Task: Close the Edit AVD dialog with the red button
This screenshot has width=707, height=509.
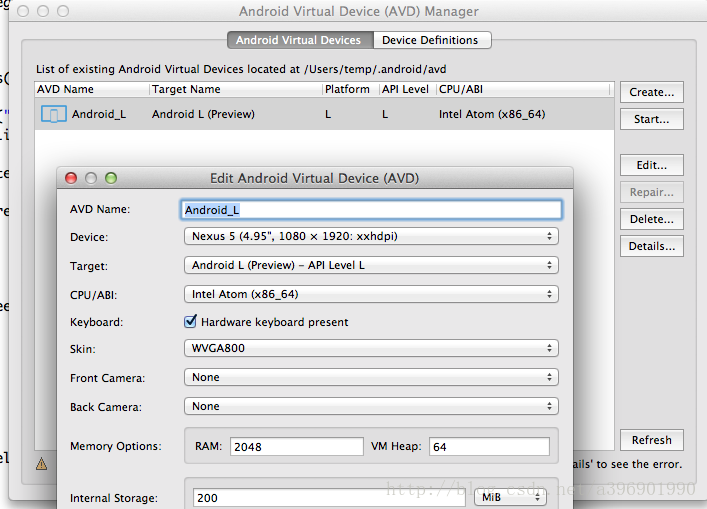Action: (x=71, y=178)
